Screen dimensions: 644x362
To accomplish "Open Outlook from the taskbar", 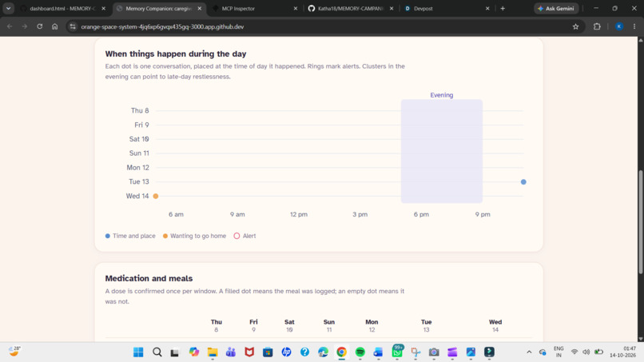I will [x=378, y=352].
